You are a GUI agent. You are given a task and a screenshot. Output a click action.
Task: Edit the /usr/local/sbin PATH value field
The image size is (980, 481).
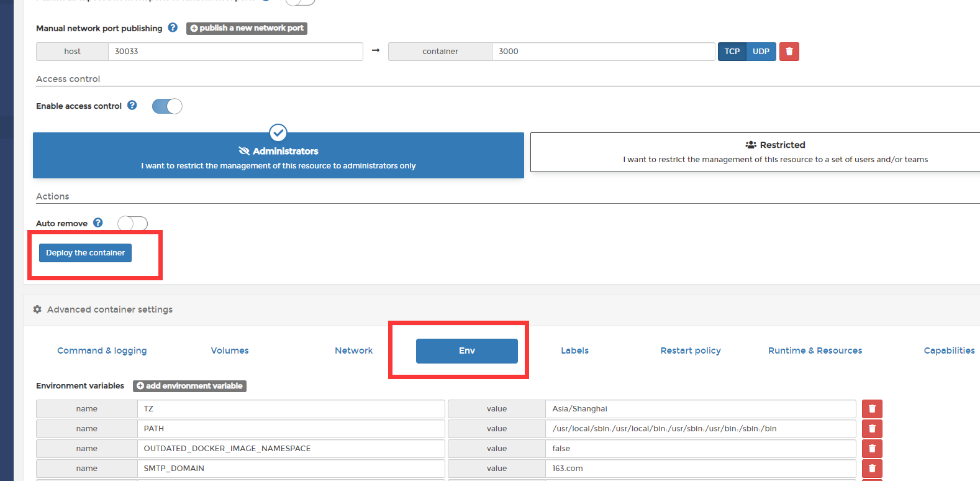[701, 429]
